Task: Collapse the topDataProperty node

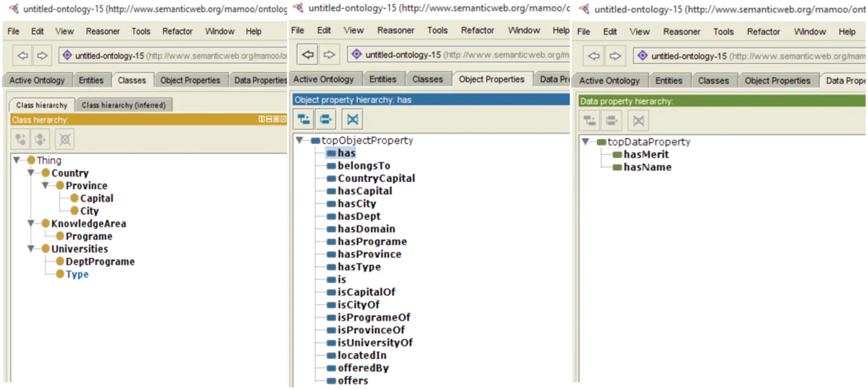Action: [586, 141]
